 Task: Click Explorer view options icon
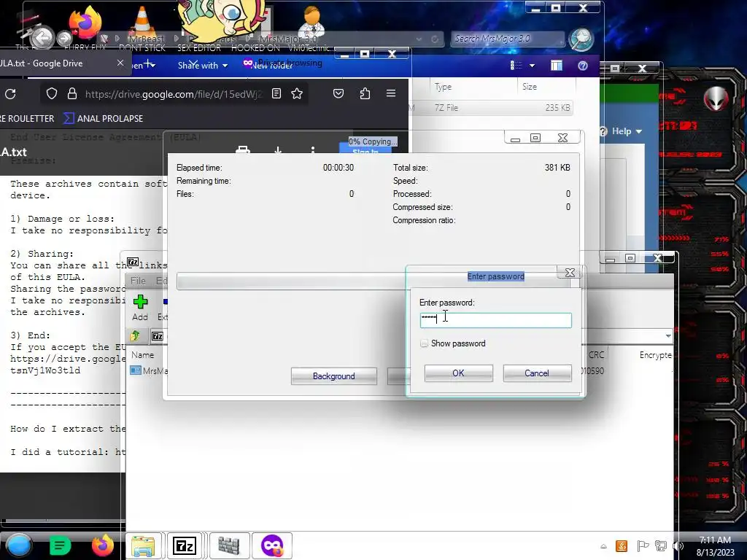click(516, 65)
